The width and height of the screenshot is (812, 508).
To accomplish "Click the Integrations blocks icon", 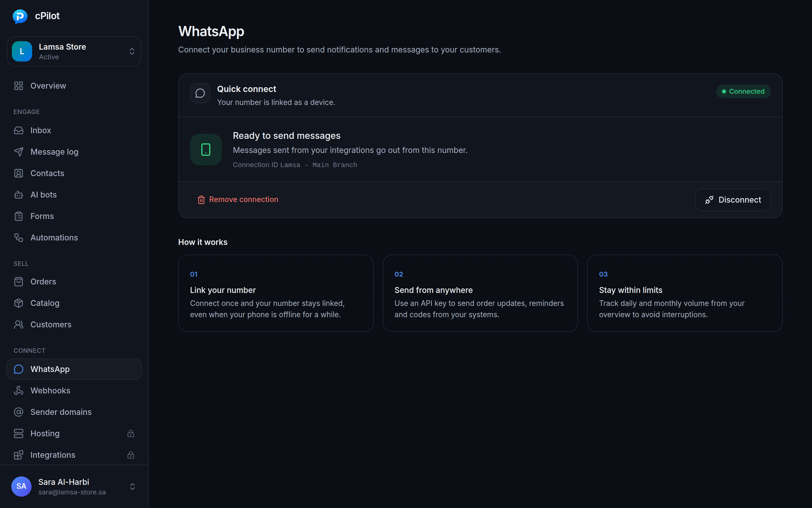I will click(x=19, y=455).
